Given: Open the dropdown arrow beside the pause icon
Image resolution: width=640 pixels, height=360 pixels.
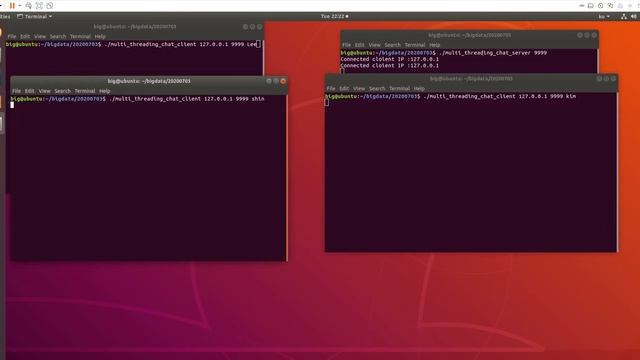Looking at the screenshot, I should [20, 6].
